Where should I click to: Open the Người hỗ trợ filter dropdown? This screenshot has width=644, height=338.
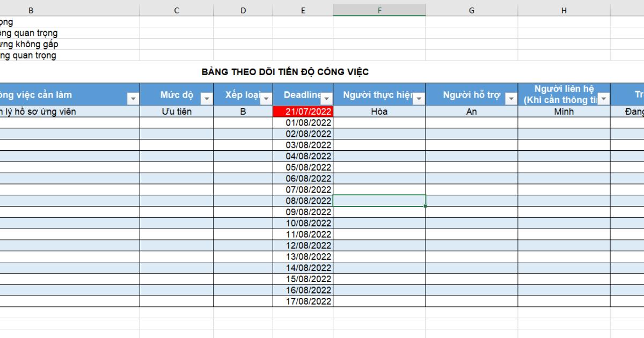[x=511, y=99]
